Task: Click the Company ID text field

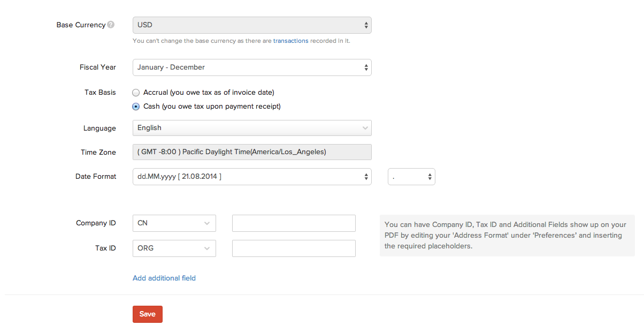Action: pyautogui.click(x=294, y=223)
